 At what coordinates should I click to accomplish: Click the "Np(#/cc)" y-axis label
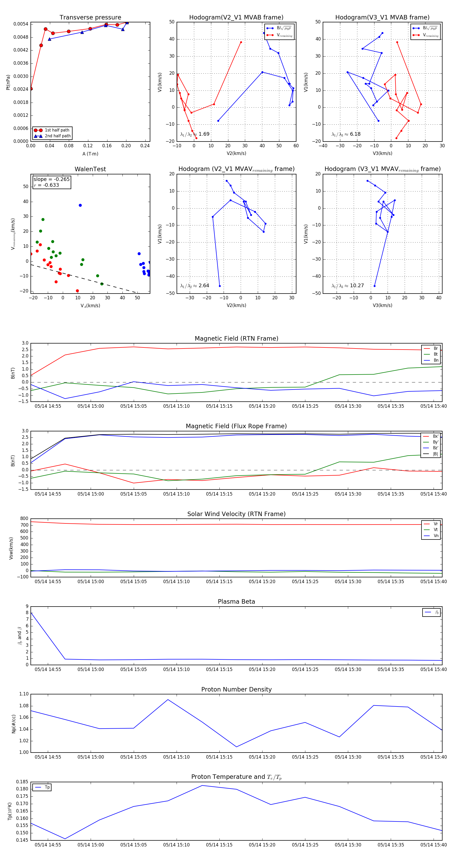14,723
